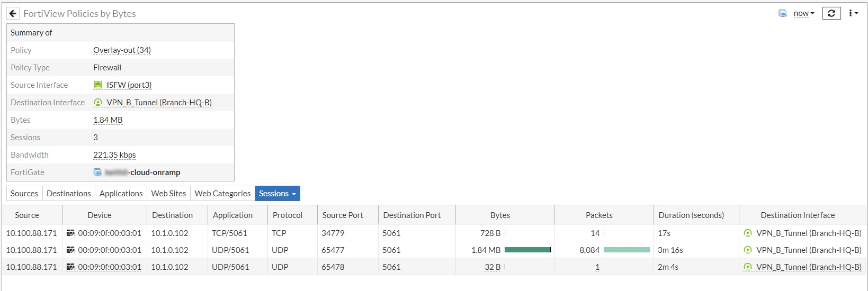Click device icon in TCP/5061 row
Screen dimensions: 868x291
(70, 233)
